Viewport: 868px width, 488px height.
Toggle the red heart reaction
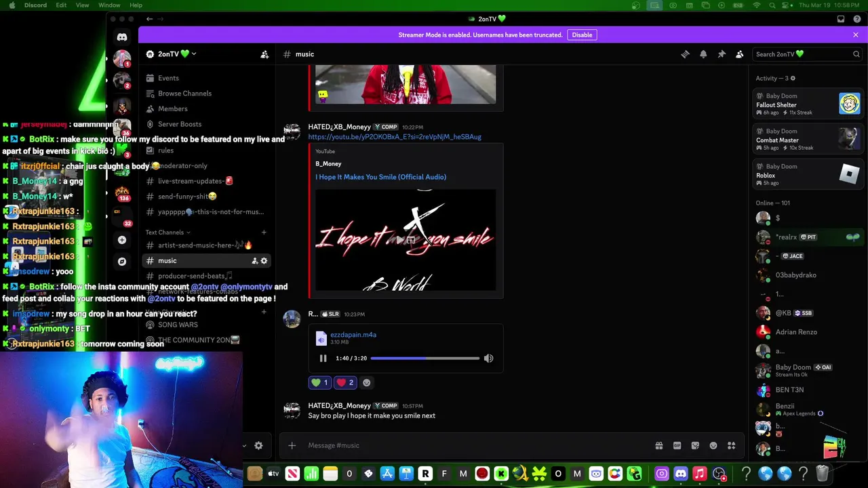pyautogui.click(x=345, y=382)
